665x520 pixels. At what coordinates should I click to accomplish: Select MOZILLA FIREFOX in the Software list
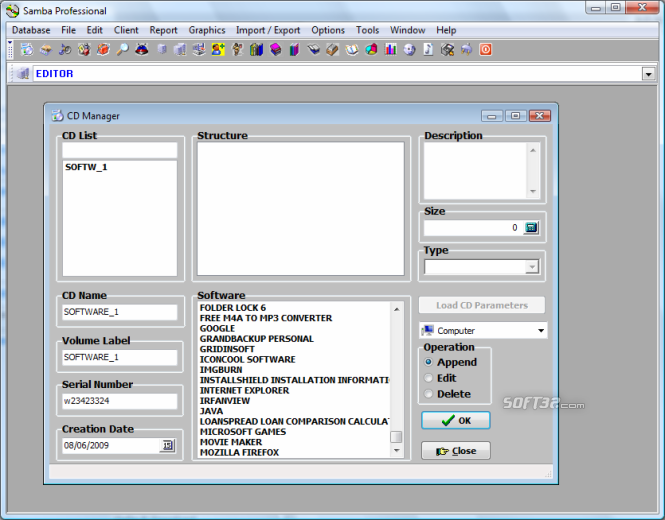coord(239,453)
